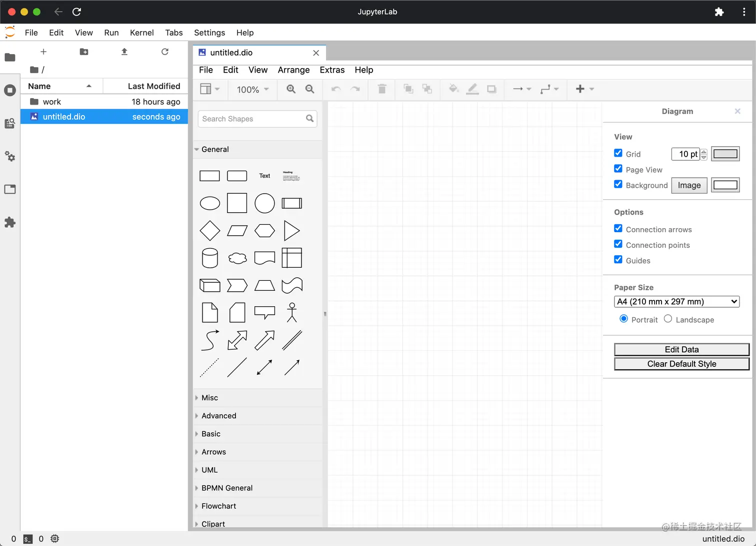
Task: Open the diagram Extras menu
Action: [332, 70]
